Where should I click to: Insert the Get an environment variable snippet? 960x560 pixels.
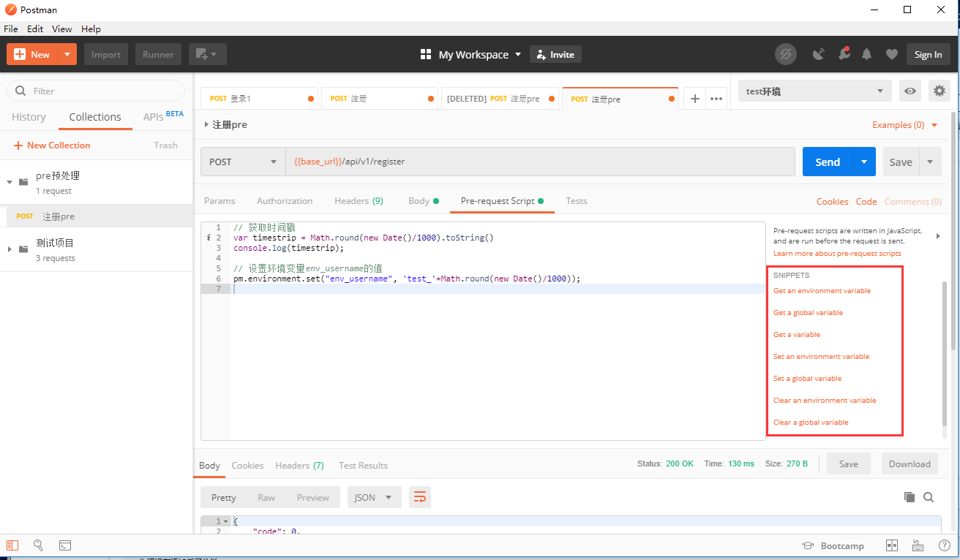822,290
